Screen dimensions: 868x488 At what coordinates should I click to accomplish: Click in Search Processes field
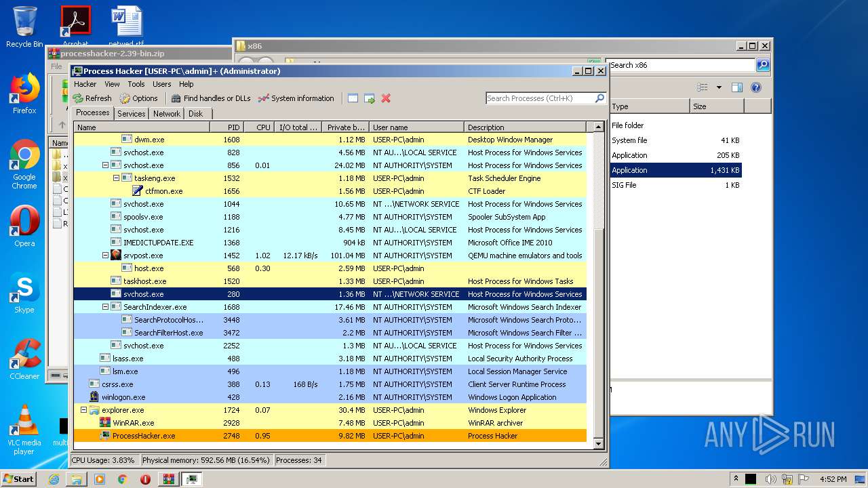[x=540, y=98]
